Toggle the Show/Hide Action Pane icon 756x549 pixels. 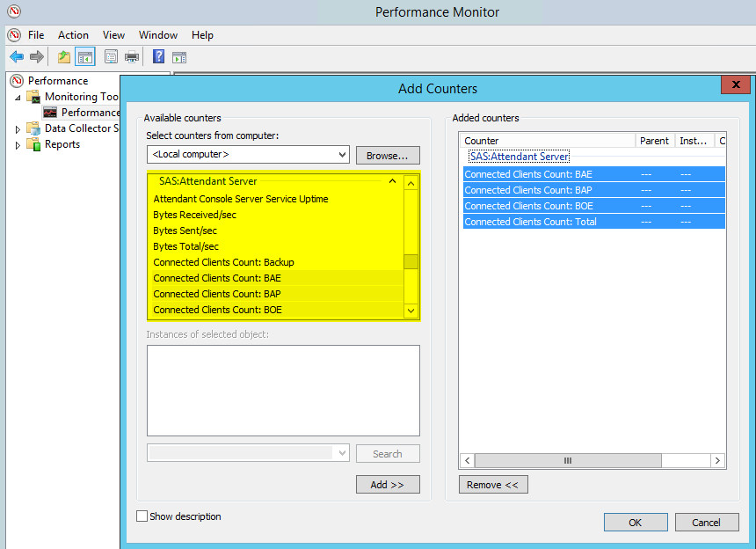(x=179, y=57)
